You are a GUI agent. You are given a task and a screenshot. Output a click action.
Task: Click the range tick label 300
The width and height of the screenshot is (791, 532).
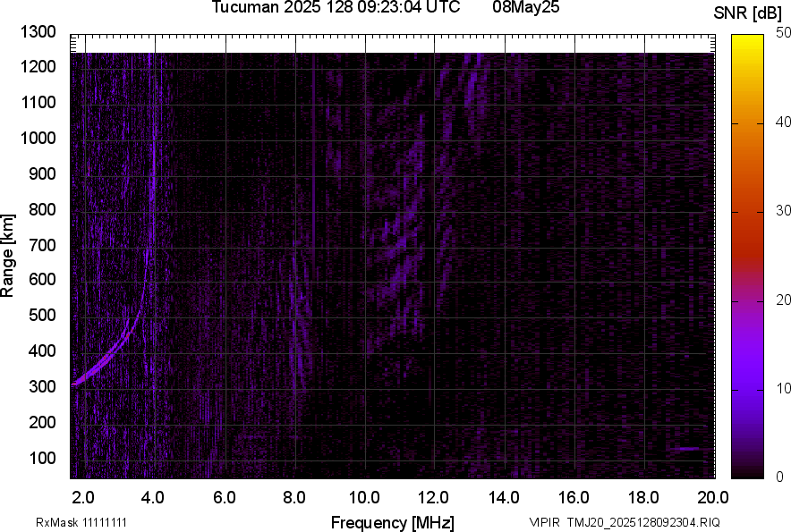[x=42, y=387]
